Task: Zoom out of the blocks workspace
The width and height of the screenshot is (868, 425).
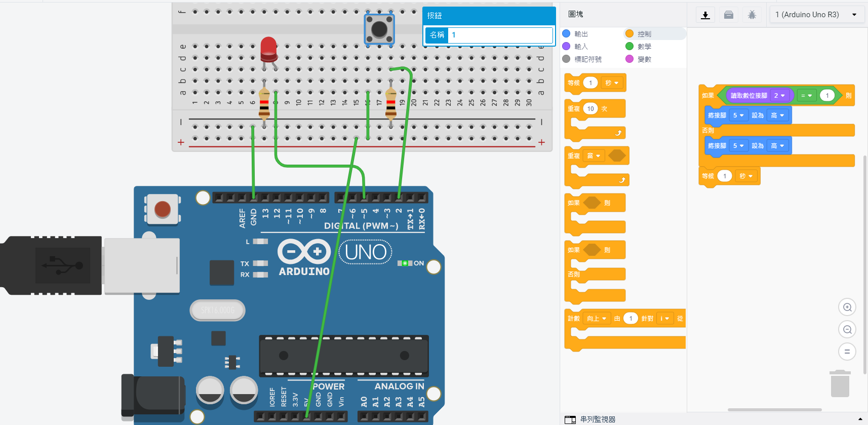Action: (847, 330)
